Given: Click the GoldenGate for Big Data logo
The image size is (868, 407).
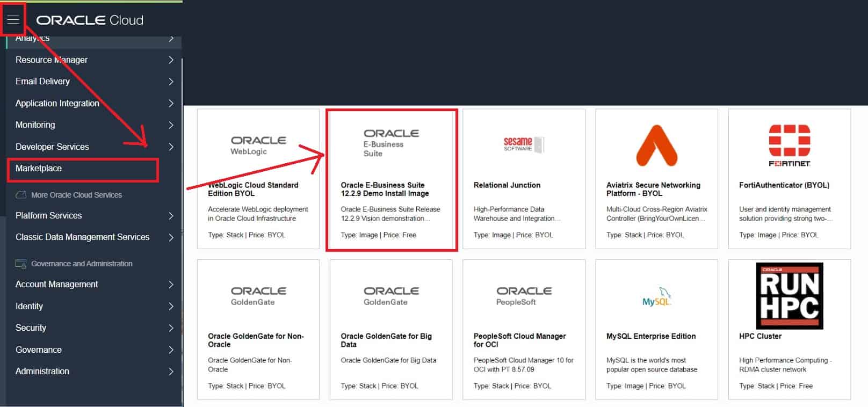Looking at the screenshot, I should (391, 296).
